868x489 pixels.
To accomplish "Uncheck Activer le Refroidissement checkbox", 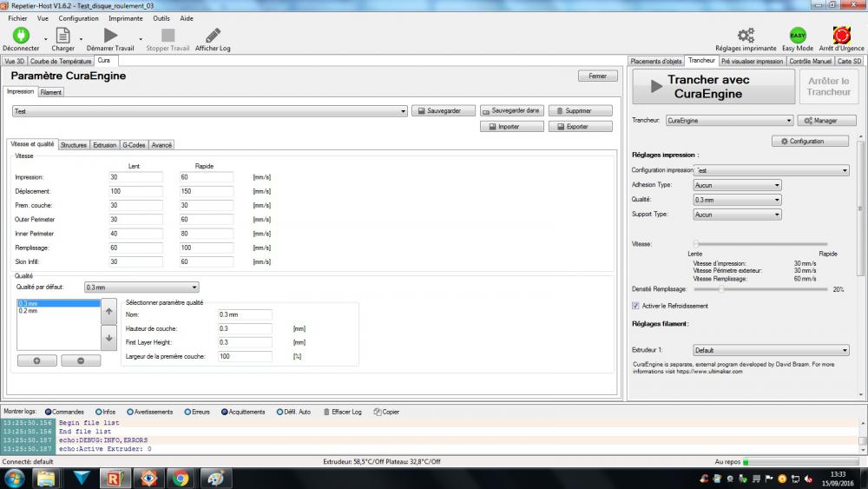I will [635, 306].
